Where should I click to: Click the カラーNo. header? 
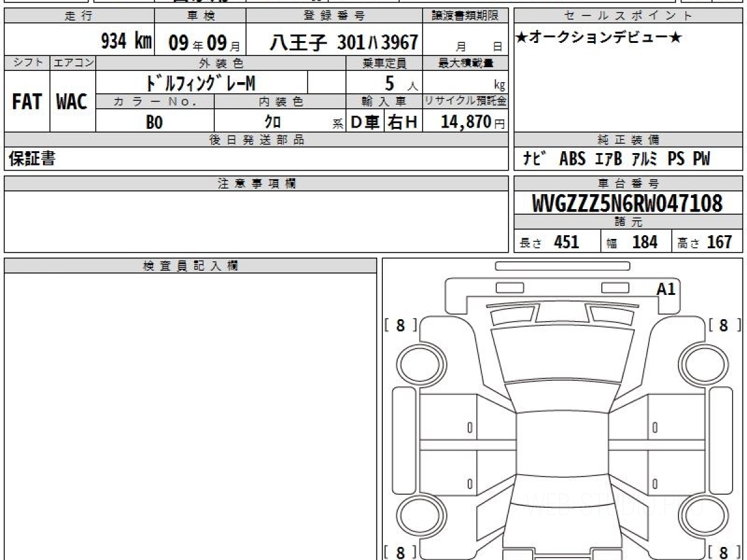click(154, 102)
